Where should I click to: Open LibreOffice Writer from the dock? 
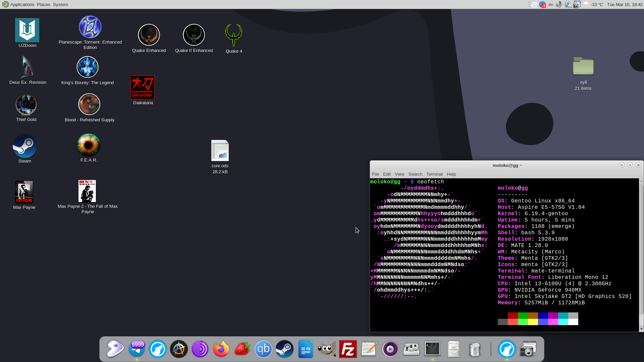point(306,349)
